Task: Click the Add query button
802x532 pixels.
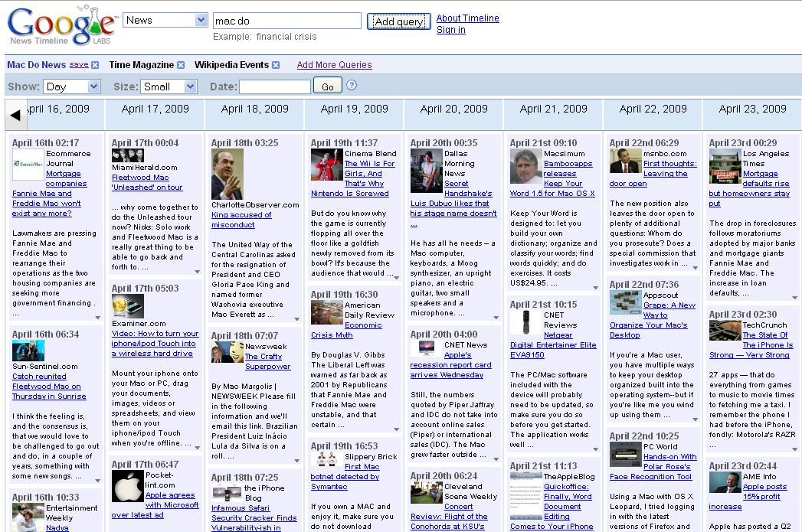Action: [399, 21]
